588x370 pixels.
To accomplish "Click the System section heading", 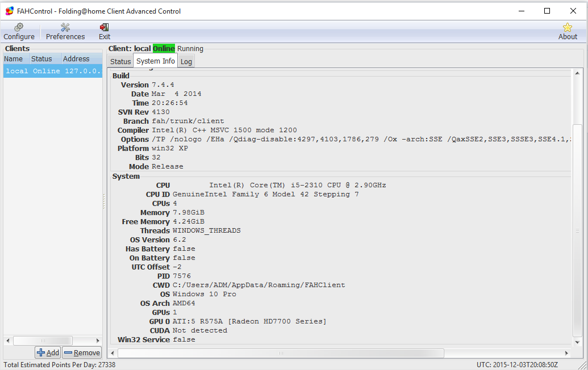I will click(x=126, y=176).
